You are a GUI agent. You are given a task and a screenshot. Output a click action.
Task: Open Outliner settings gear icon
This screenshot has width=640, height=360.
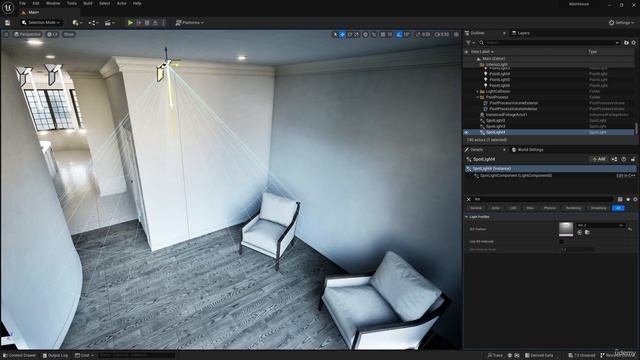pos(633,42)
